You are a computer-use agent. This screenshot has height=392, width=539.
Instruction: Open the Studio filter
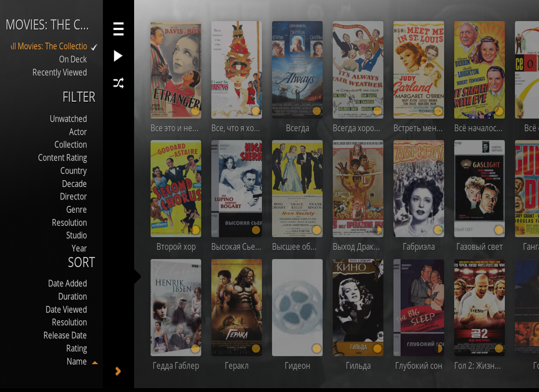(x=76, y=235)
